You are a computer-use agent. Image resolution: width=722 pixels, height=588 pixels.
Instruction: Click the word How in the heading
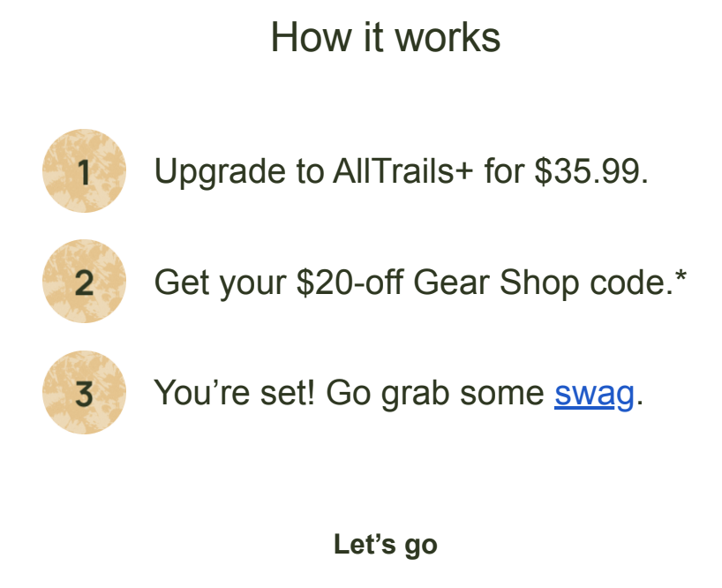pos(312,37)
